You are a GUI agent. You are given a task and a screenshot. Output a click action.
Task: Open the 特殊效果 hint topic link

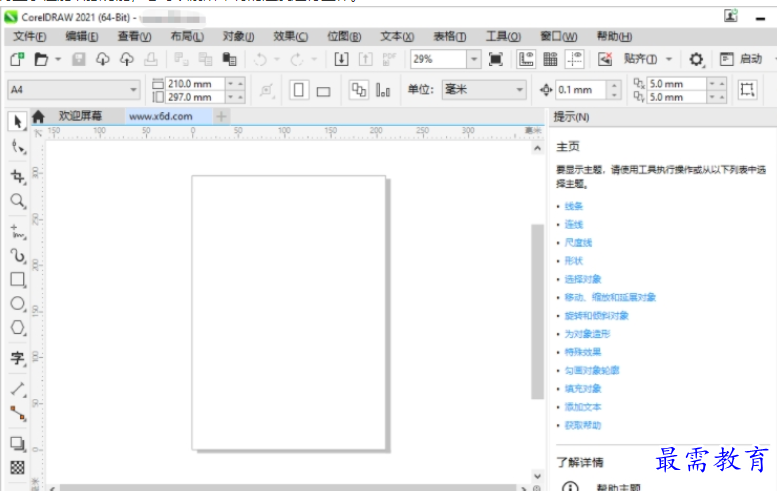pos(583,352)
